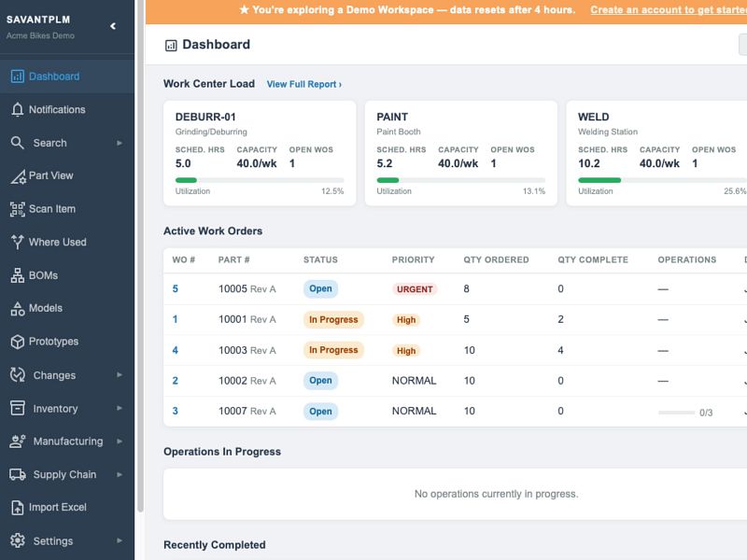Click Create an account link in banner

pyautogui.click(x=669, y=10)
